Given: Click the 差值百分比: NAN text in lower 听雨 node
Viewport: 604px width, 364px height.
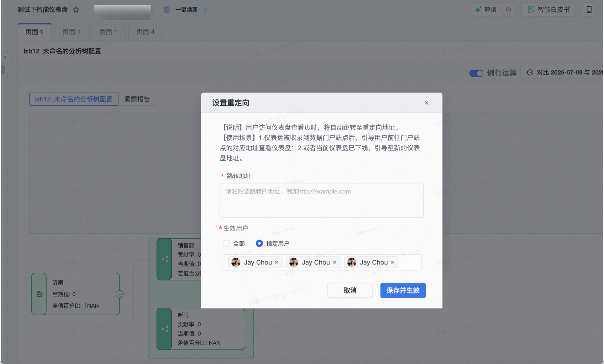Looking at the screenshot, I should [199, 343].
